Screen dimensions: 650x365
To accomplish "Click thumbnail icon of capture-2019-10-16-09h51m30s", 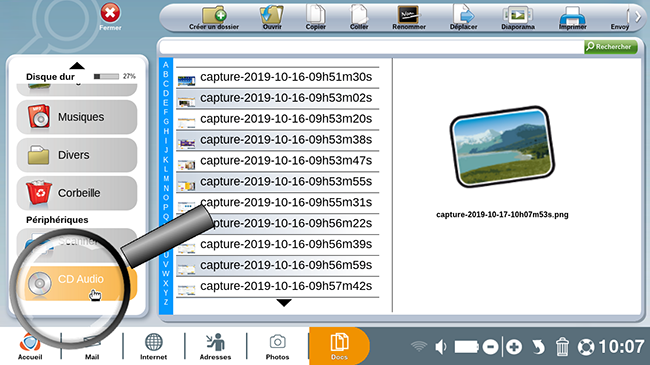I will point(186,80).
